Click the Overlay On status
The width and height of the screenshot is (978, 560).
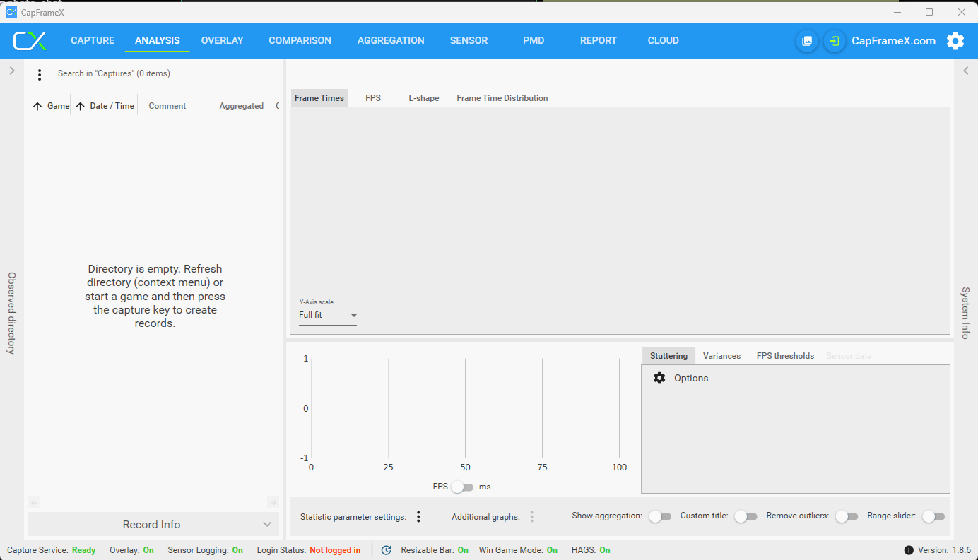pos(131,550)
